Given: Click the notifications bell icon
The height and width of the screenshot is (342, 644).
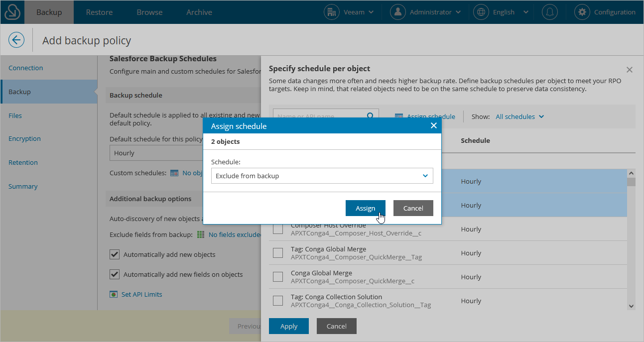Looking at the screenshot, I should pos(549,11).
